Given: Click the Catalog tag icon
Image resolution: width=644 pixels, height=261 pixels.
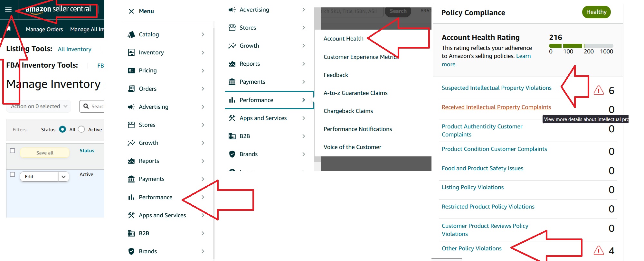Looking at the screenshot, I should pos(131,34).
